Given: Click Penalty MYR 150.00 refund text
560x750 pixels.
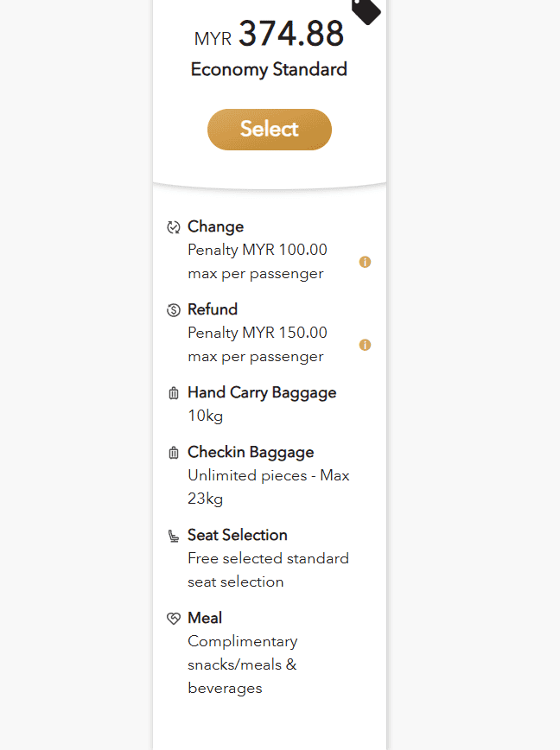Looking at the screenshot, I should point(258,333).
